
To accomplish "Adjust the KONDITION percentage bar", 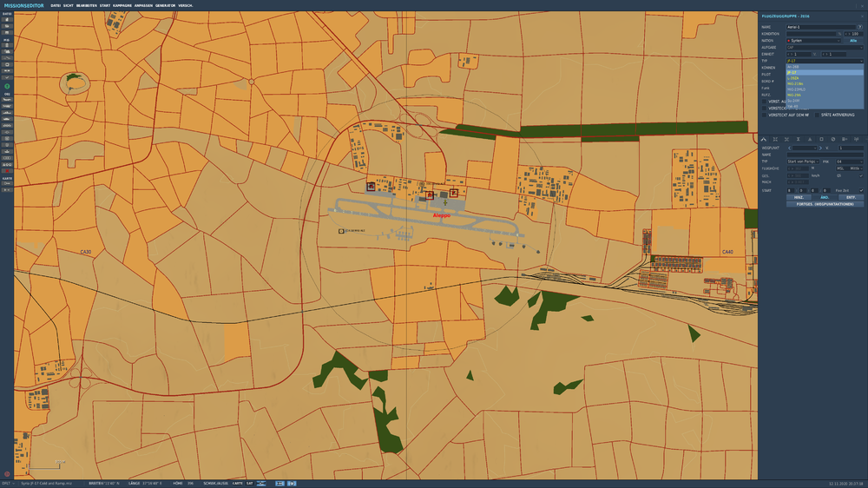I will click(812, 34).
